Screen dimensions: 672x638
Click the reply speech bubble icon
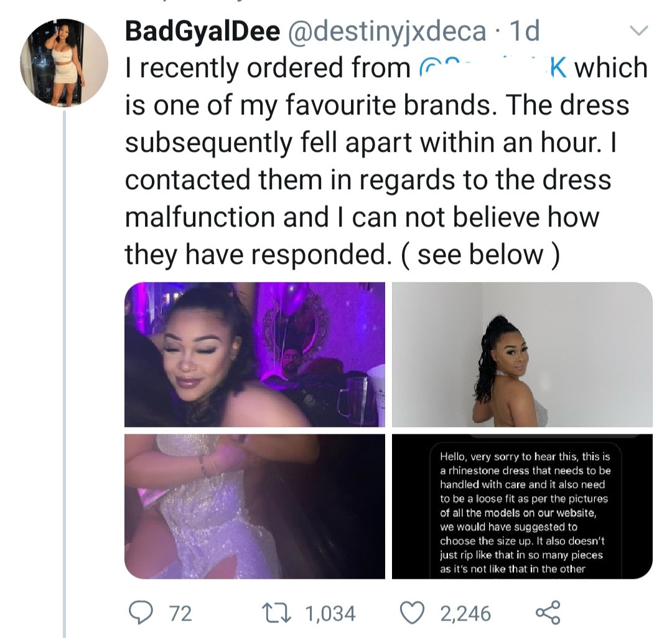point(142,614)
